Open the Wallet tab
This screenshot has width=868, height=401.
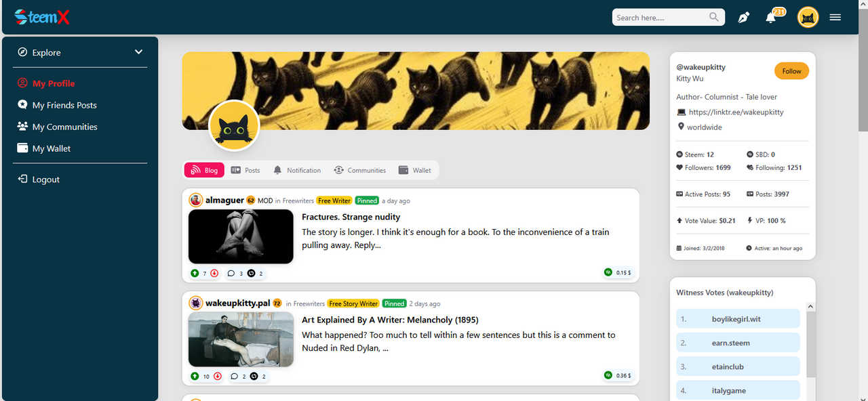[414, 170]
